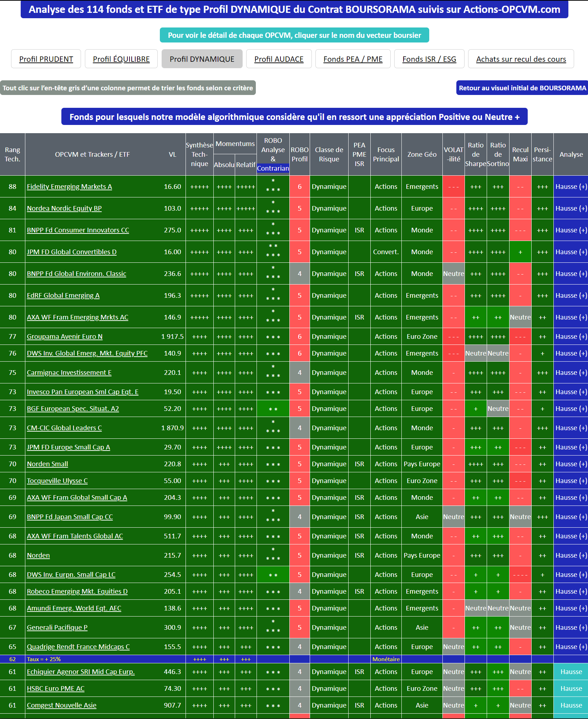The image size is (588, 719).
Task: Open Fidelity Emerging Markets A fund
Action: coord(70,186)
